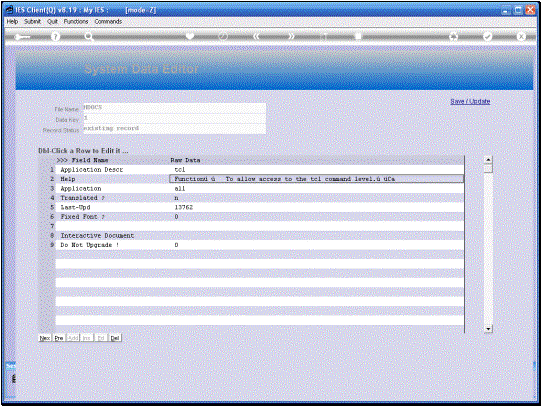Click the Del button below the grid
Viewport: 541px width, 406px height.
pos(115,338)
